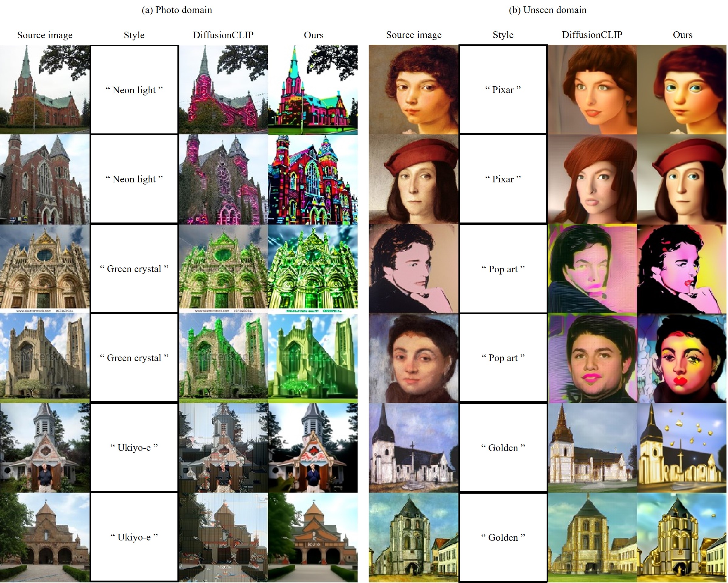Click "Ukiyo-e" box beside three-arch brown church
The height and width of the screenshot is (583, 728).
click(x=134, y=537)
